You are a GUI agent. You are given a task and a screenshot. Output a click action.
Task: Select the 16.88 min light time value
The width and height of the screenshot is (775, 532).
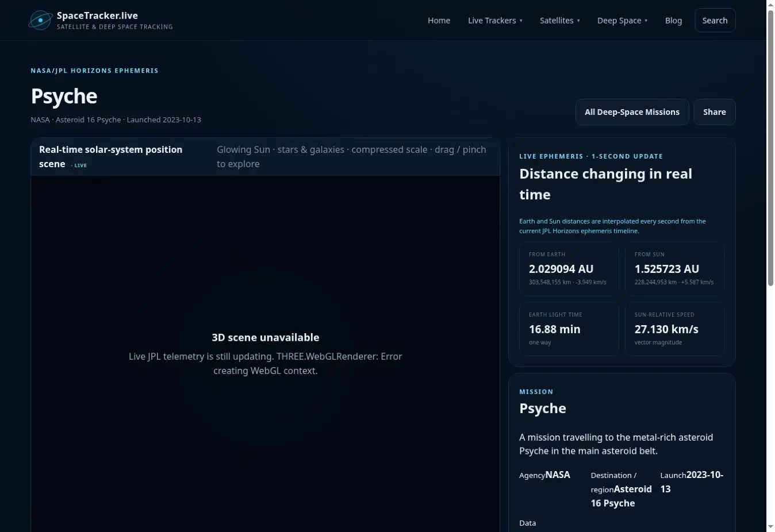(x=554, y=329)
